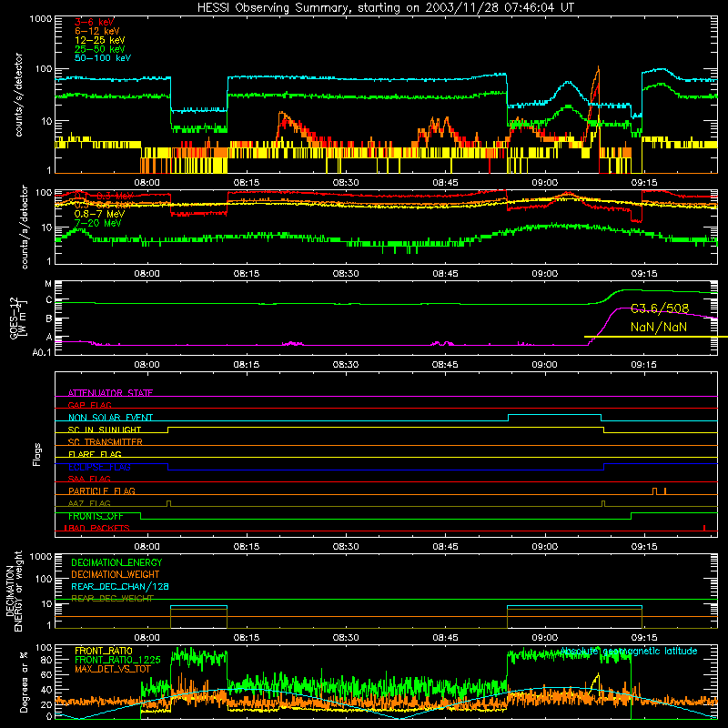Select the REAR_DEC_CHAN/128 legend label
This screenshot has width=728, height=728.
tap(120, 586)
